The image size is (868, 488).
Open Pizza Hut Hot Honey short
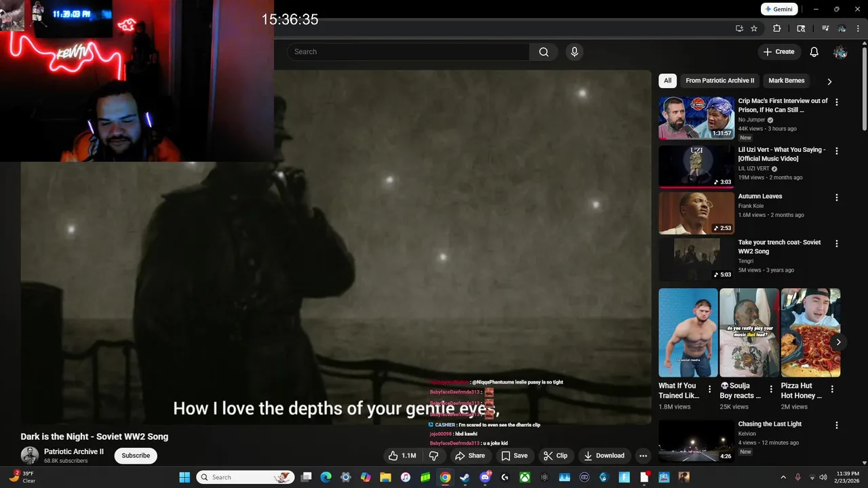[810, 333]
